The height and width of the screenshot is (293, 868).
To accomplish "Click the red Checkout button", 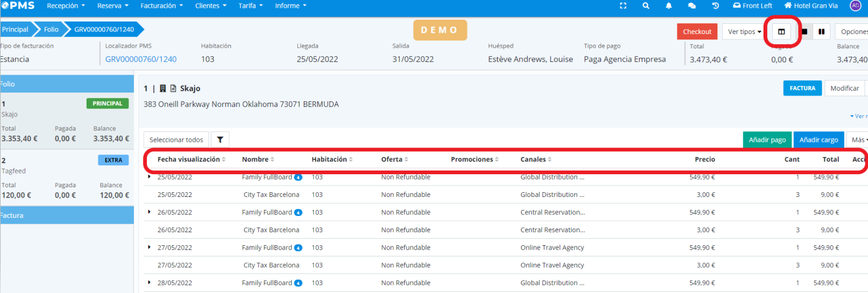I will 697,32.
